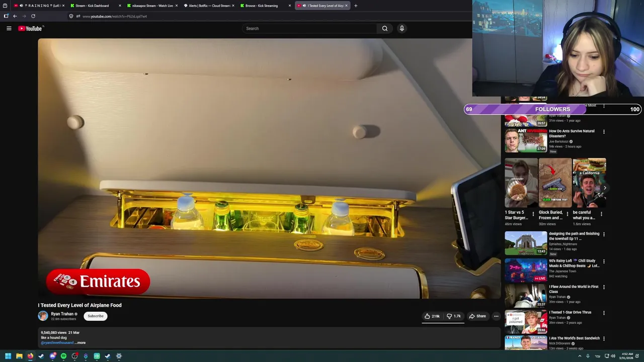
Task: Go forward in browser history
Action: coord(24,16)
